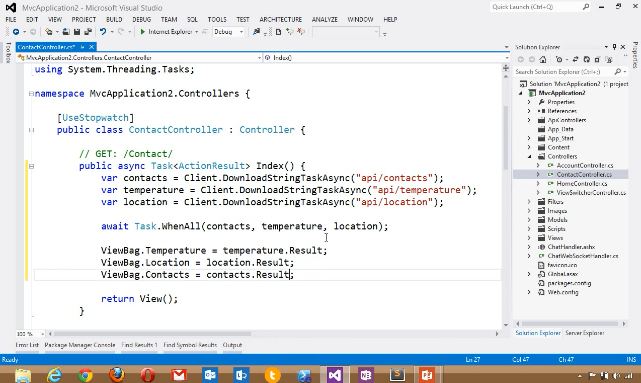Click the Save All toolbar icon
Image resolution: width=641 pixels, height=383 pixels.
click(87, 31)
